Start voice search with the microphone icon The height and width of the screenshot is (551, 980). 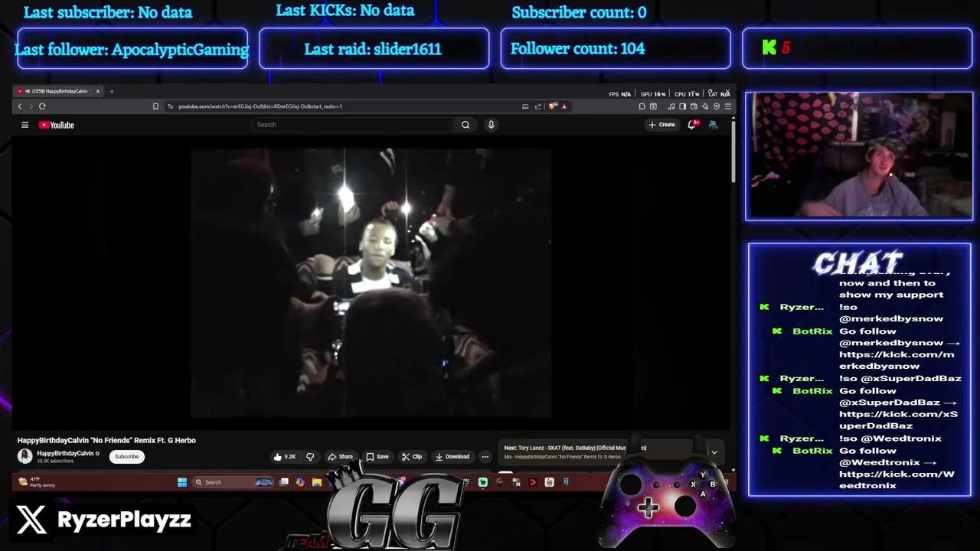[491, 125]
